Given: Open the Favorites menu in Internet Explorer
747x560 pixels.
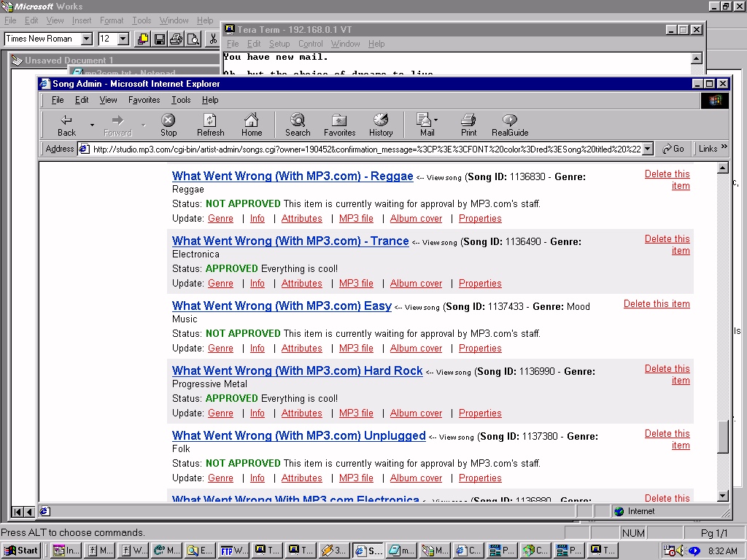Looking at the screenshot, I should 144,100.
